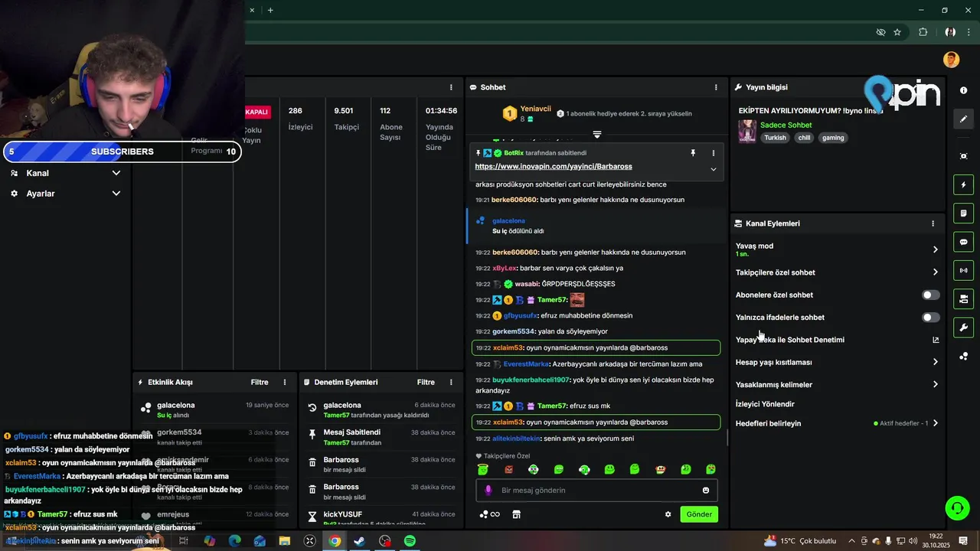The width and height of the screenshot is (980, 551).
Task: Click the gaming stream tag
Action: click(833, 138)
